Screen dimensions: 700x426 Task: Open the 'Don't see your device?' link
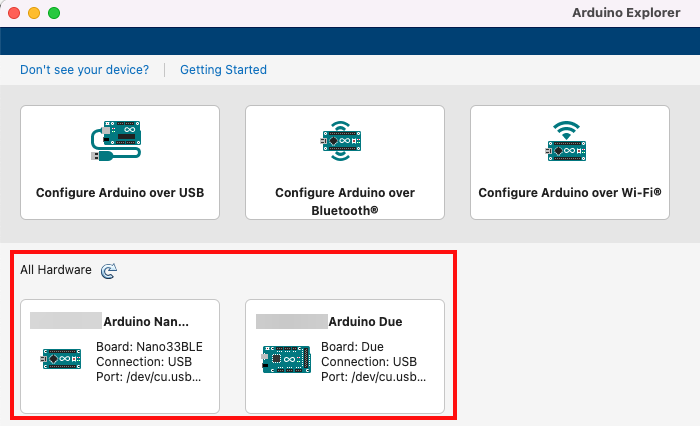pyautogui.click(x=84, y=70)
